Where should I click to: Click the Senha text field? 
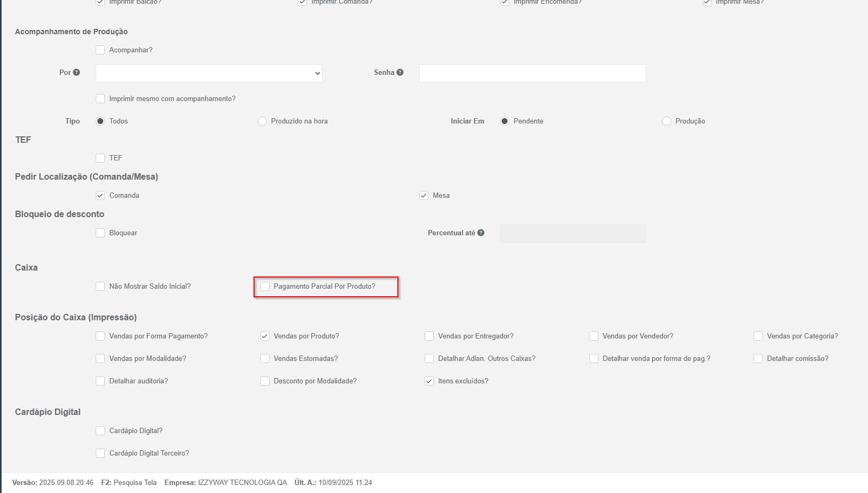[x=532, y=73]
